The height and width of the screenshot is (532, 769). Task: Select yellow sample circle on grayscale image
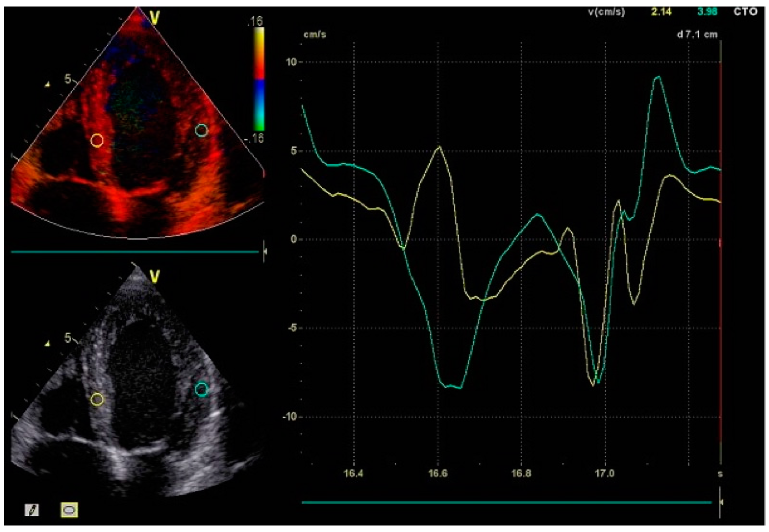pos(97,399)
